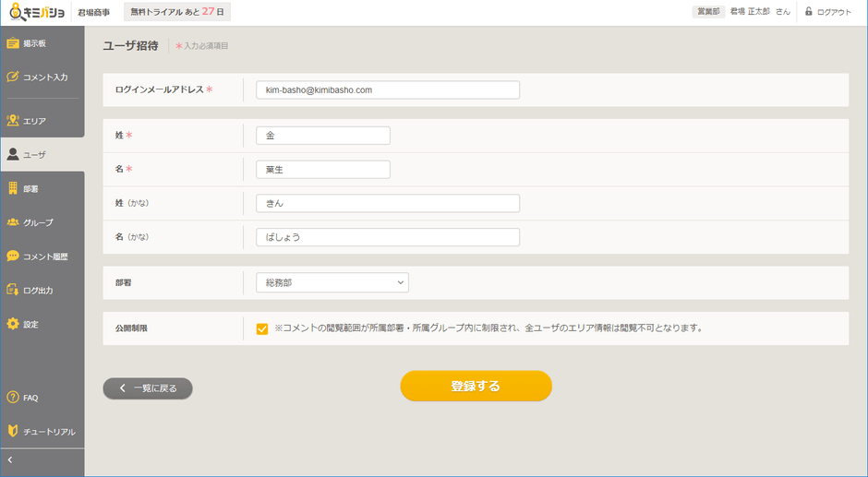Click the 営業部 department badge
The width and height of the screenshot is (868, 477).
coord(708,12)
